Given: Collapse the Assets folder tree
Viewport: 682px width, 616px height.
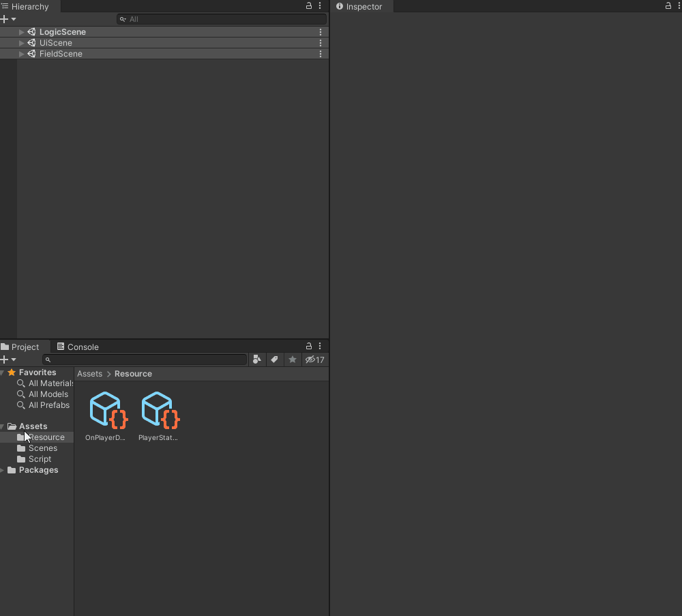Looking at the screenshot, I should [3, 426].
